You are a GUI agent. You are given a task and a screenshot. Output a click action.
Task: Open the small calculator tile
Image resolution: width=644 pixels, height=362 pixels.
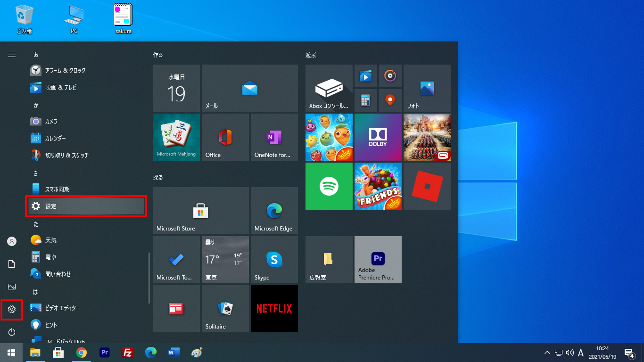pos(366,100)
